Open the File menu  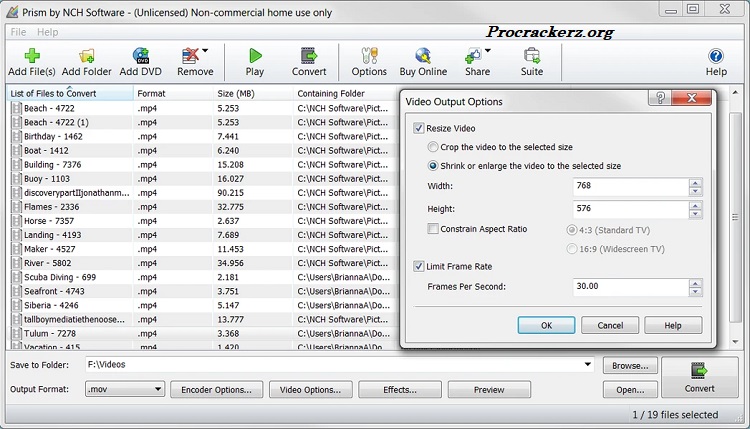click(18, 32)
